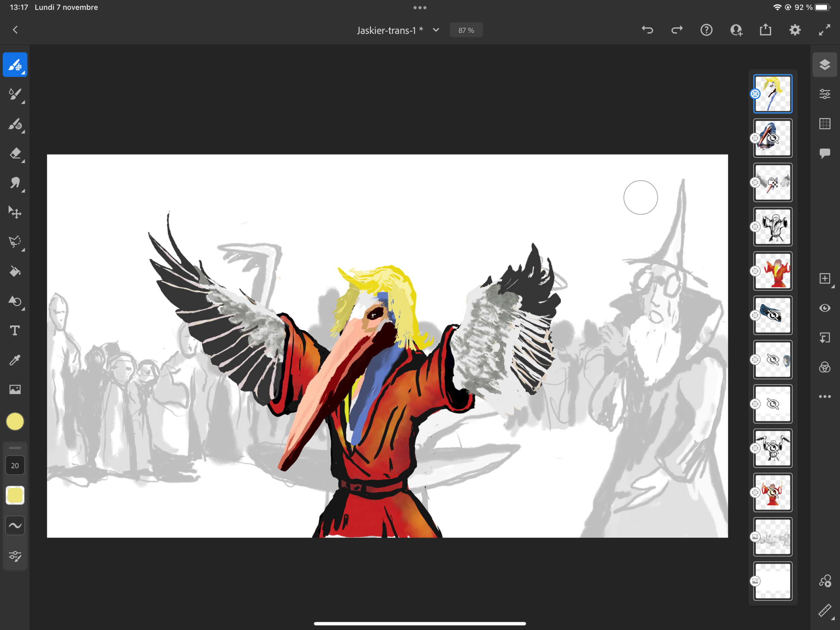Enter fullscreen mode with the expand arrows
The image size is (840, 630).
pyautogui.click(x=824, y=30)
